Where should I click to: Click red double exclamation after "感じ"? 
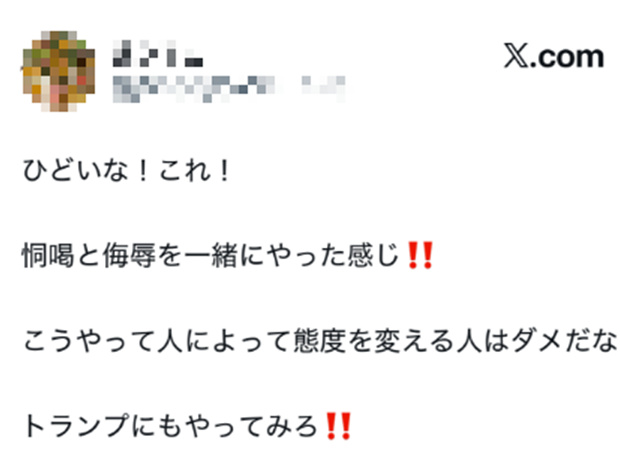(x=420, y=255)
